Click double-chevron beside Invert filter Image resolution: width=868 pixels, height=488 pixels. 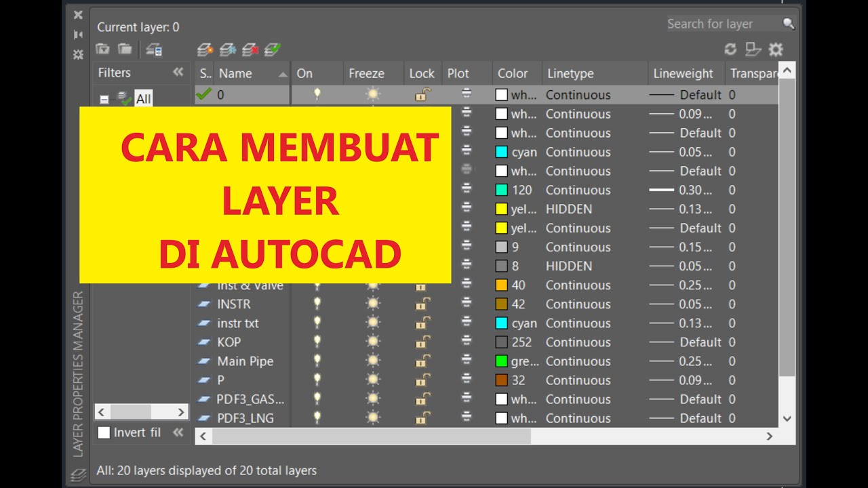(178, 432)
